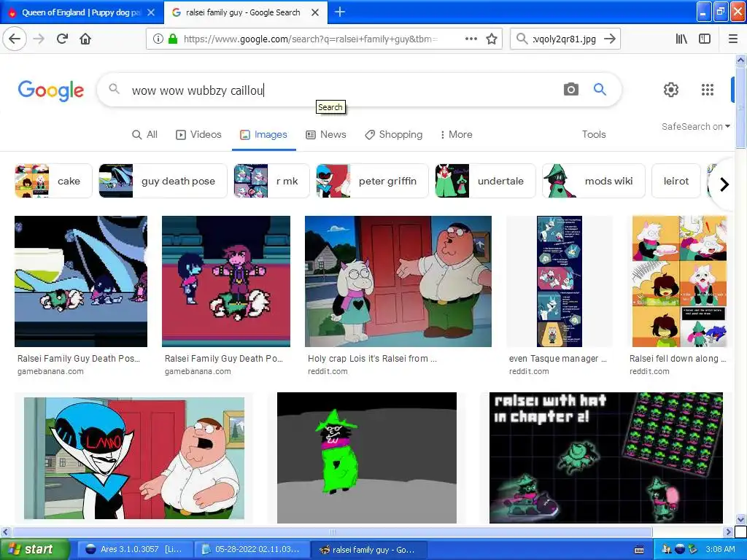Go to the browser Home page
Screen dimensions: 747x560
coord(85,39)
